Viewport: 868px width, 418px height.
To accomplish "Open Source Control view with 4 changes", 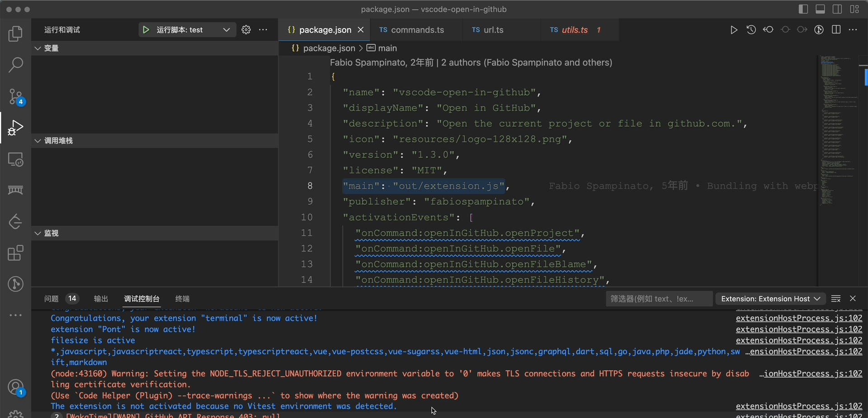I will point(15,96).
